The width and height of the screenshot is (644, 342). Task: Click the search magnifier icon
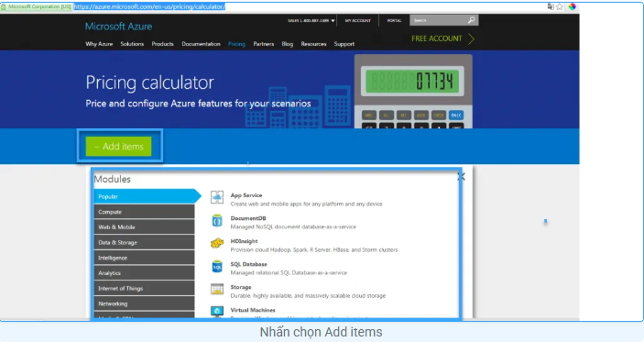pyautogui.click(x=471, y=20)
